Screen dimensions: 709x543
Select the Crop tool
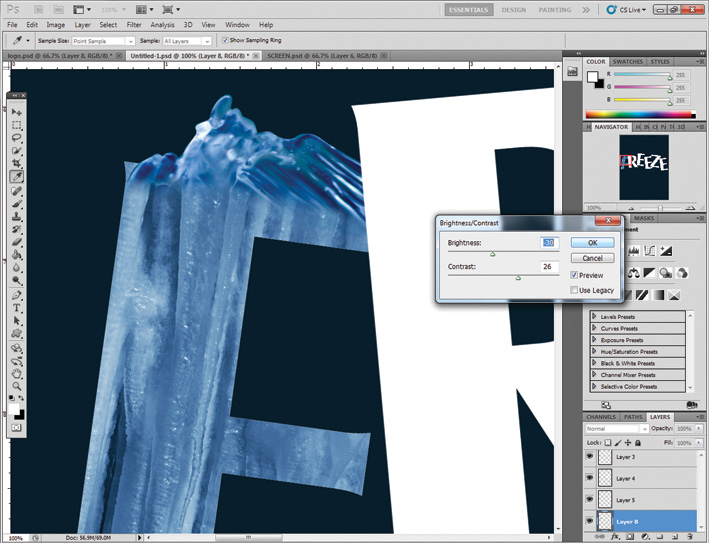point(17,163)
